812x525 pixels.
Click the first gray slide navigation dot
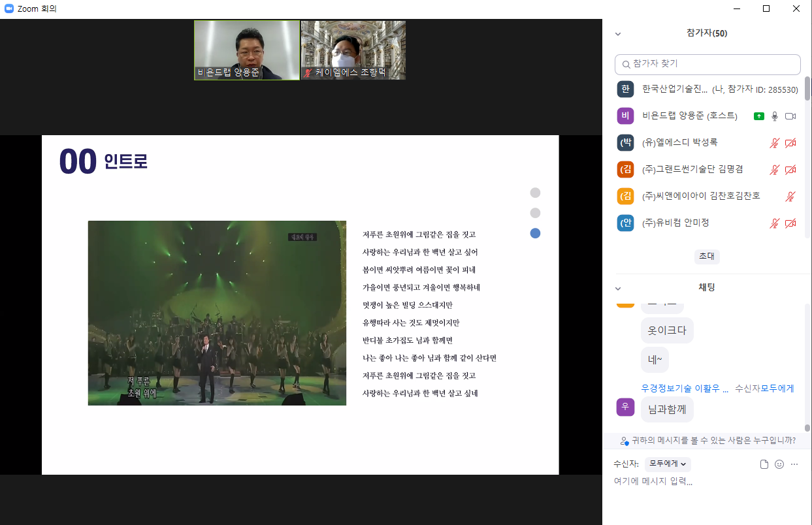pyautogui.click(x=535, y=193)
